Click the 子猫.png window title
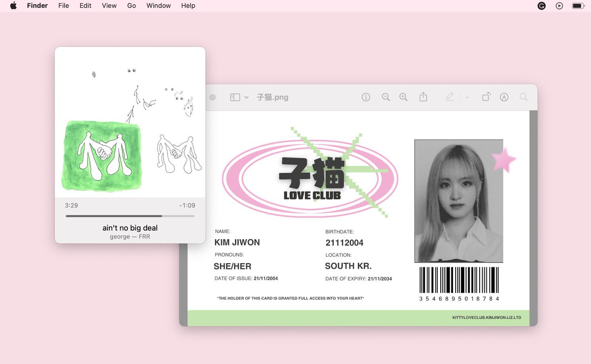Image resolution: width=591 pixels, height=364 pixels. (272, 97)
